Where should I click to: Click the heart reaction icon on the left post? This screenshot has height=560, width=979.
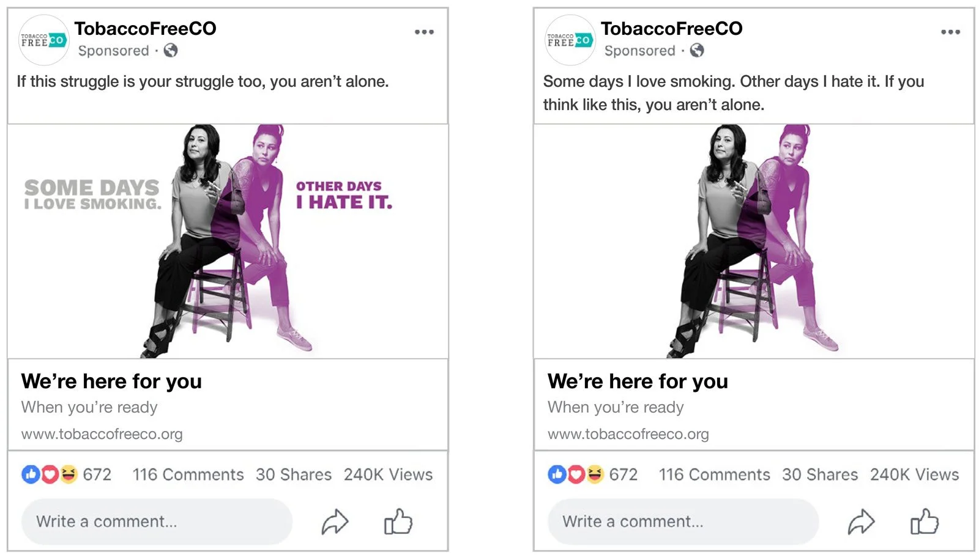(50, 474)
